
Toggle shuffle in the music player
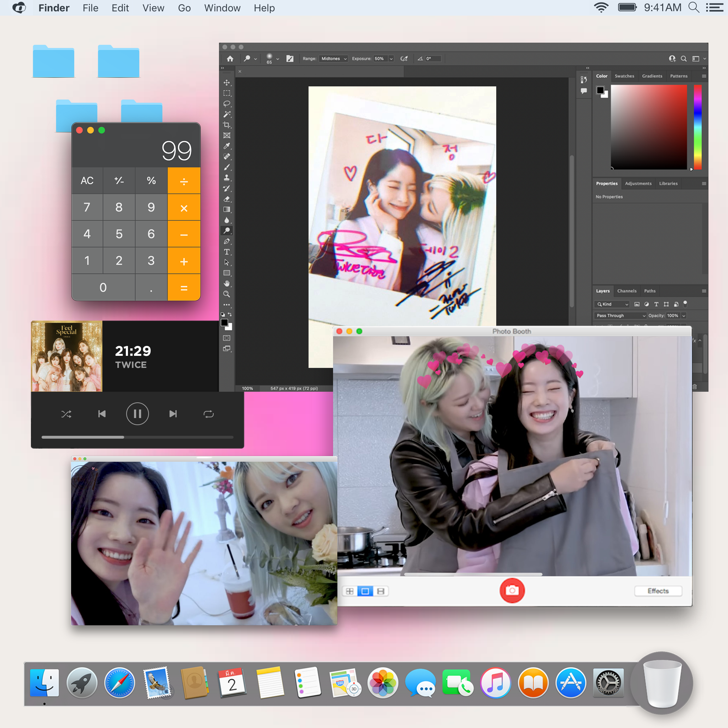coord(66,414)
